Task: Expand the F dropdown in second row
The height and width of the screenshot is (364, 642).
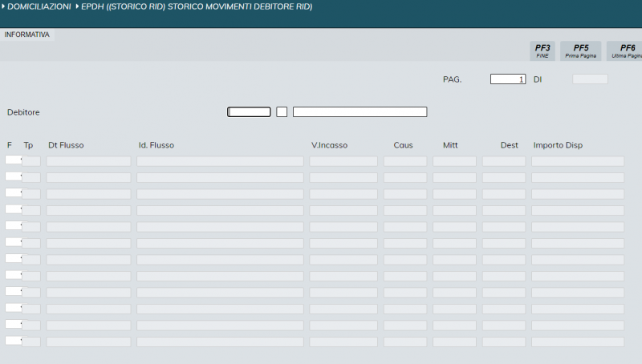Action: click(14, 176)
